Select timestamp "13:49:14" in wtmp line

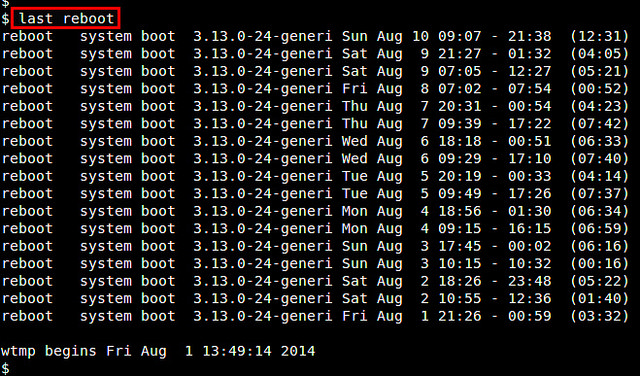coord(237,351)
